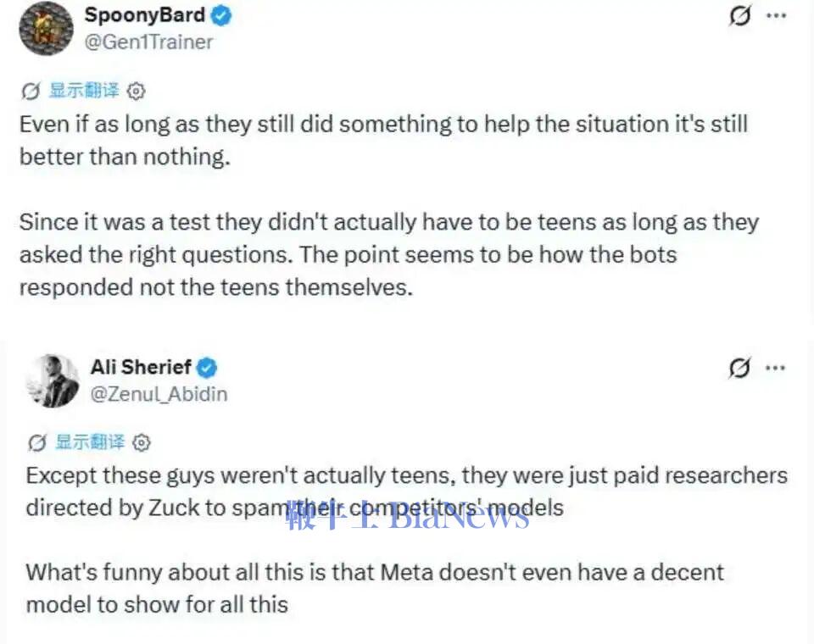The height and width of the screenshot is (644, 814).
Task: Click the SpoonyBard display name
Action: [145, 15]
